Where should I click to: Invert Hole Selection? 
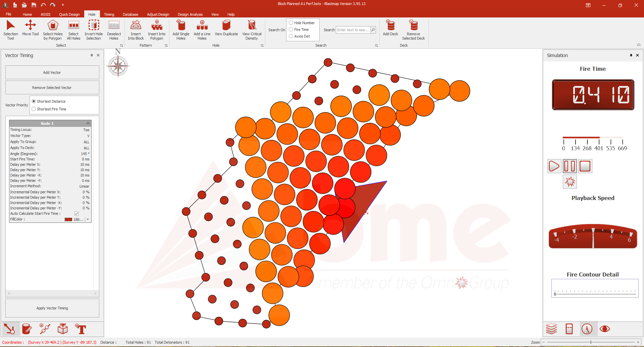[94, 30]
